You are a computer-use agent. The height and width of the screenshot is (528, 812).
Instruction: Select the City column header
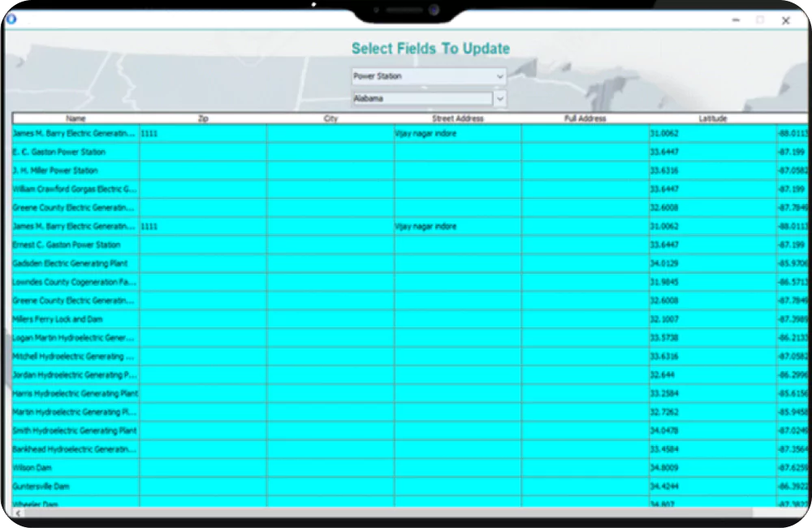click(330, 119)
